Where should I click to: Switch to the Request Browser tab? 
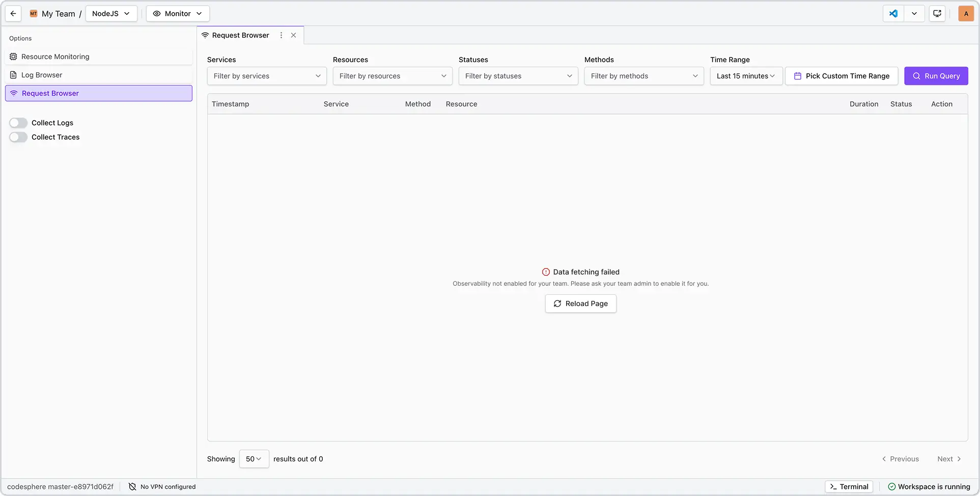[240, 35]
